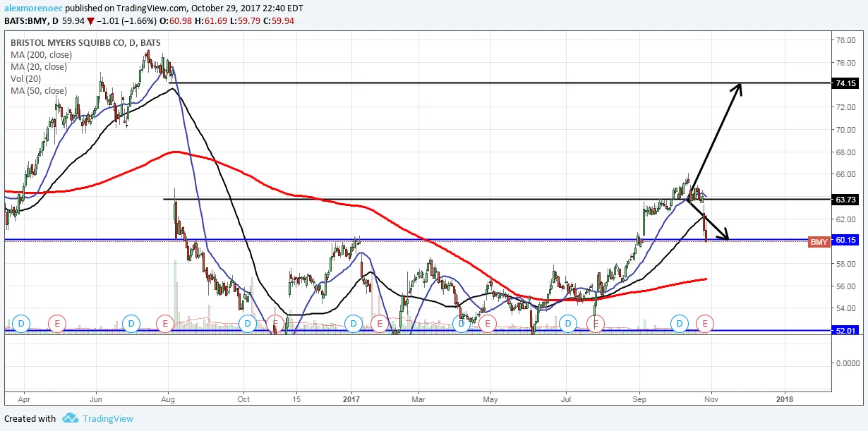Click the 68.00 price axis label
This screenshot has width=868, height=431.
(x=845, y=152)
